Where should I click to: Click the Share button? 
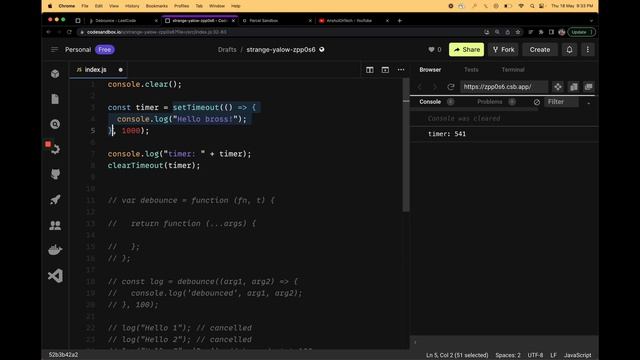click(x=467, y=49)
